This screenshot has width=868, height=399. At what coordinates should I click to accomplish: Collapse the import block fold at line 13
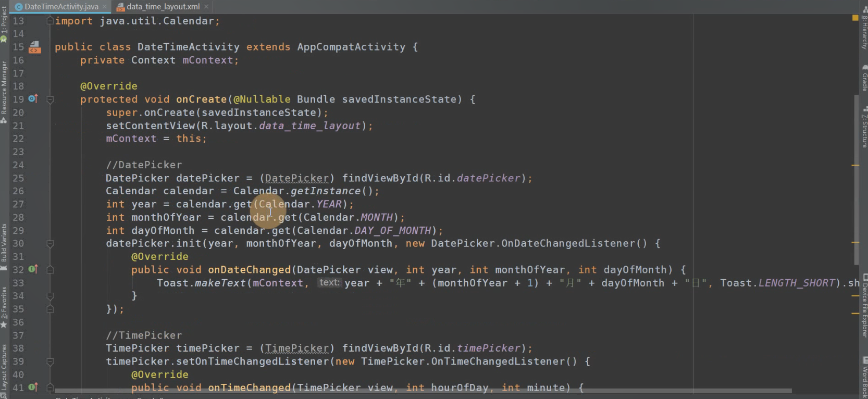[x=51, y=21]
